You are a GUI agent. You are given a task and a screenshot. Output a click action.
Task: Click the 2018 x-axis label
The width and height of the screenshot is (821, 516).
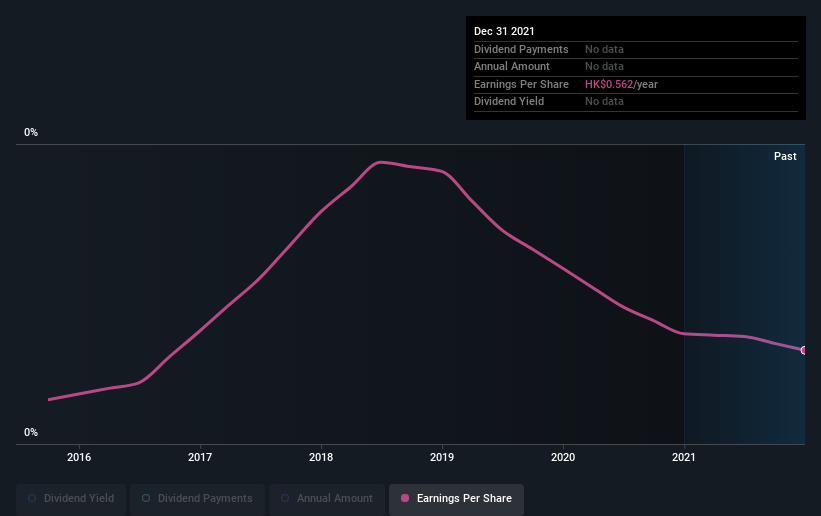click(x=321, y=457)
